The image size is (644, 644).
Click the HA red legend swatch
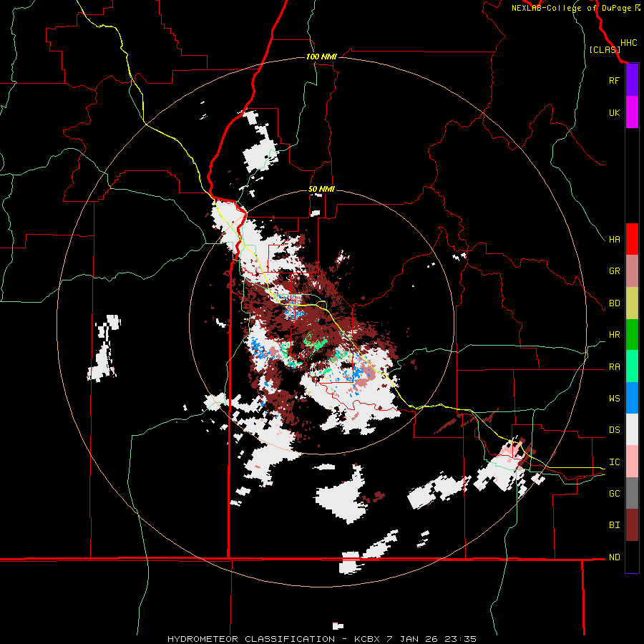[632, 239]
